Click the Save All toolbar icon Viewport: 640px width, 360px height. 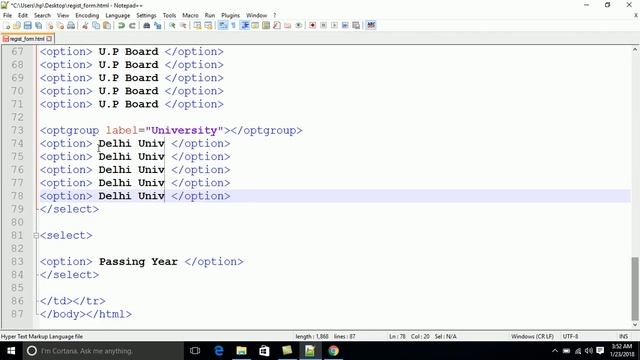coord(38,25)
